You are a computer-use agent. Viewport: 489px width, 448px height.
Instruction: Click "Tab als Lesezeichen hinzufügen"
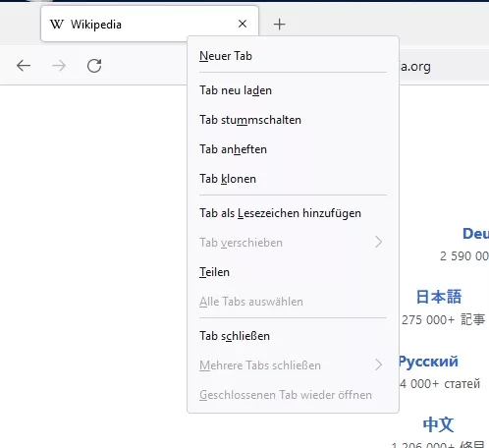tap(293, 213)
